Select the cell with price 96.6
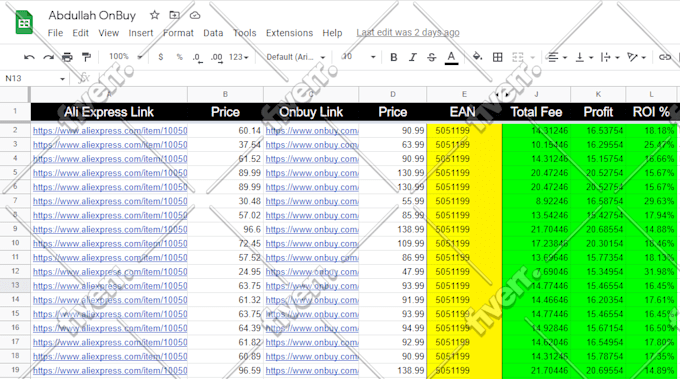 [x=225, y=229]
